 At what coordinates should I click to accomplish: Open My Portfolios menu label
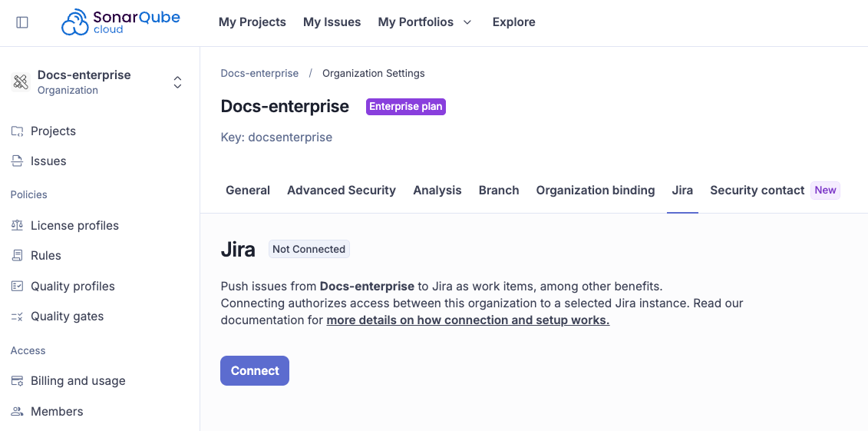(x=416, y=22)
